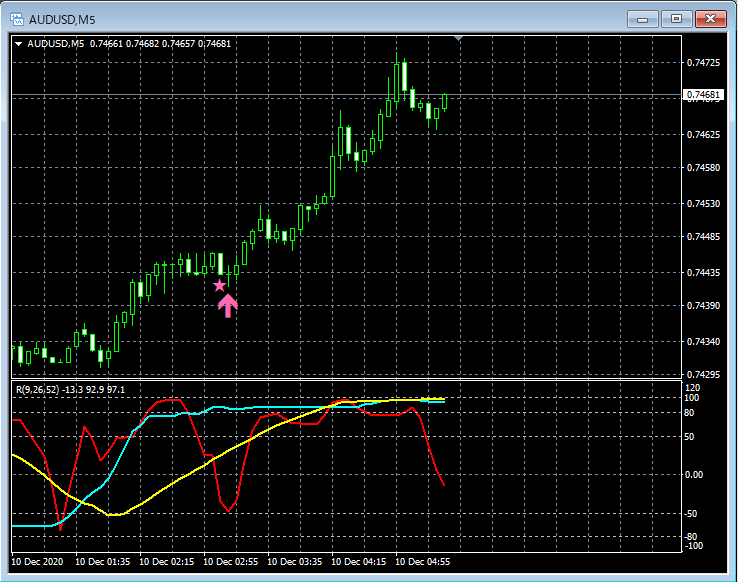
Task: Click the pink up-arrow buy signal
Action: [227, 305]
